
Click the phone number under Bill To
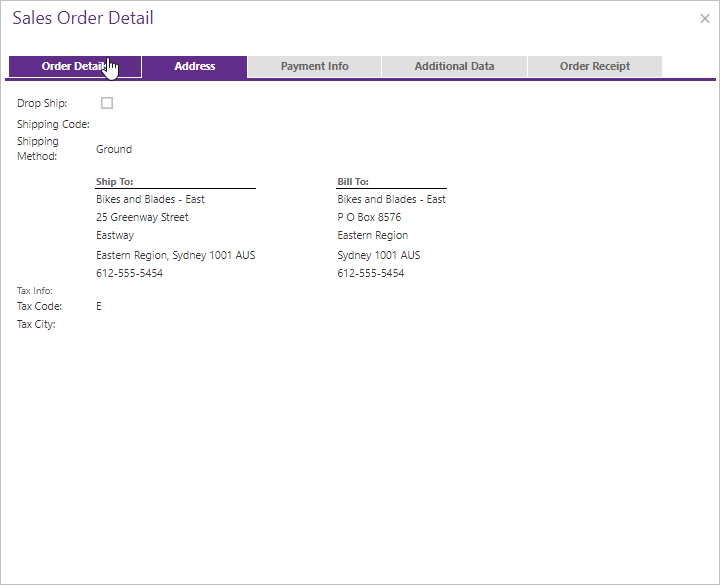370,273
